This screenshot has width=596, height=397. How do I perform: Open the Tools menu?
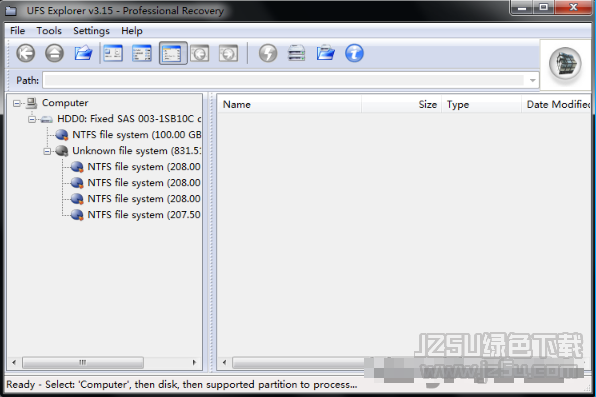(49, 30)
